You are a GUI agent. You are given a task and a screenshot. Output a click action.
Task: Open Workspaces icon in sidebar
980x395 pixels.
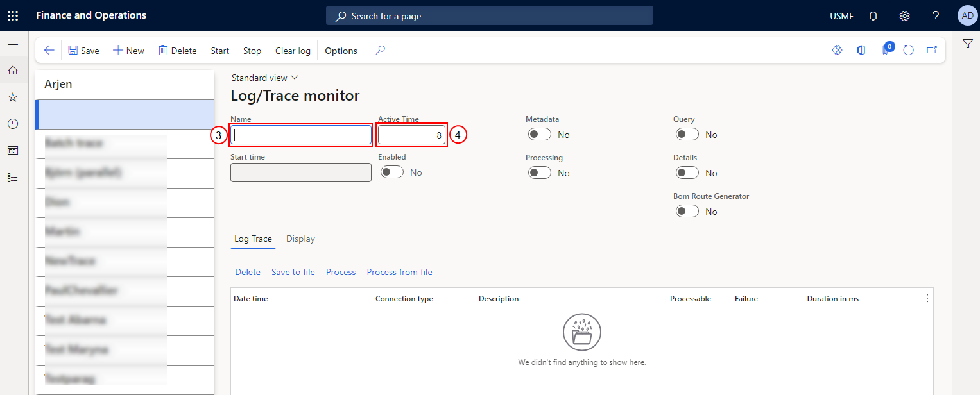coord(13,151)
